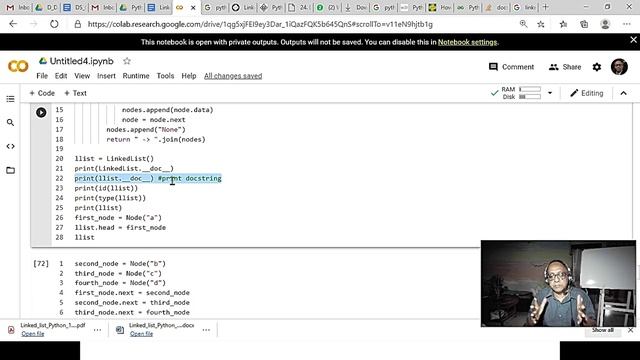Image resolution: width=640 pixels, height=360 pixels.
Task: Open file link for the pdf download
Action: [x=33, y=333]
